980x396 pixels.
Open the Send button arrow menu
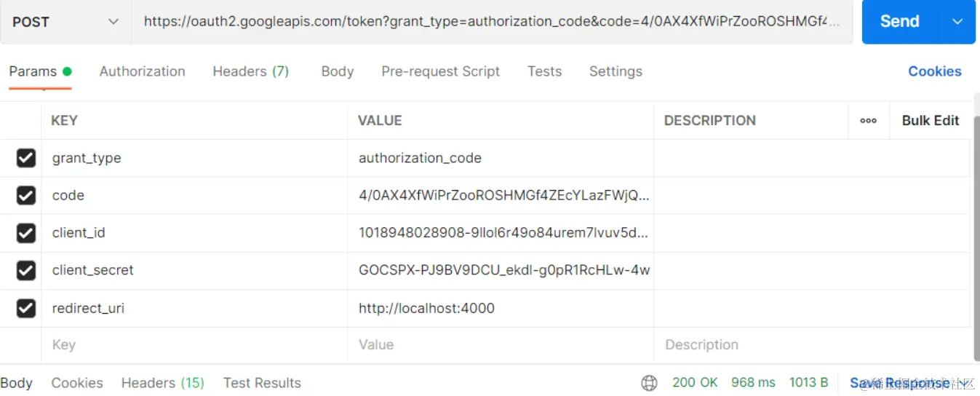pyautogui.click(x=957, y=22)
